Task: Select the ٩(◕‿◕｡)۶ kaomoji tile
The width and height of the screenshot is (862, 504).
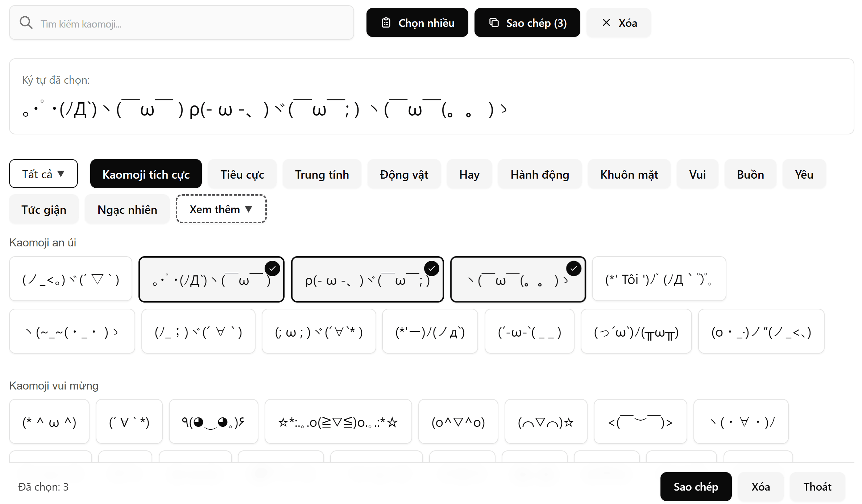Action: (x=214, y=422)
